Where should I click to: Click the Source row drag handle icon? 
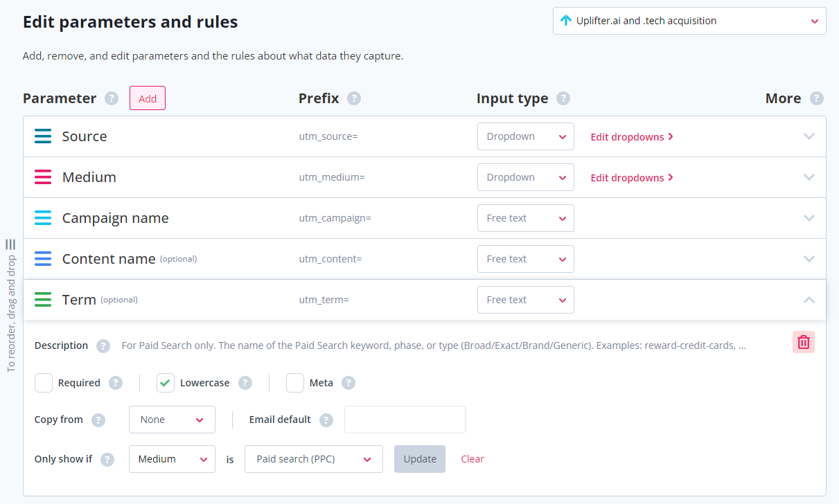click(43, 136)
